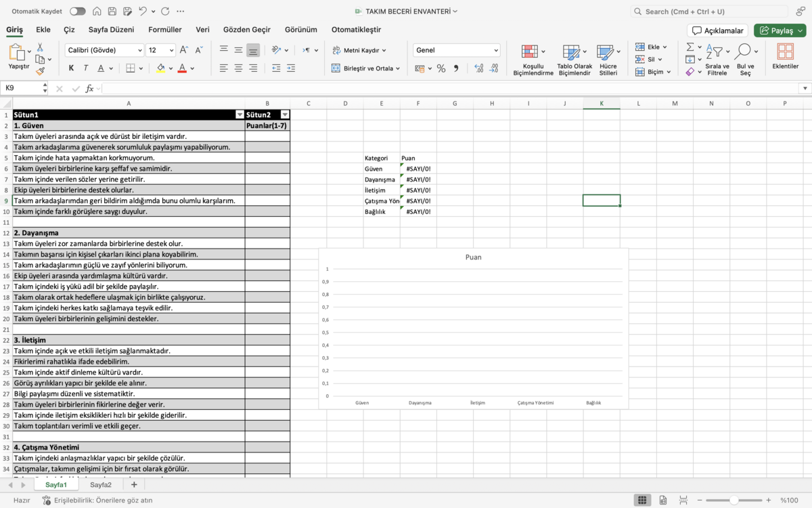Viewport: 812px width, 508px height.
Task: Click the Sırala ve Filtrele icon
Action: pos(717,60)
